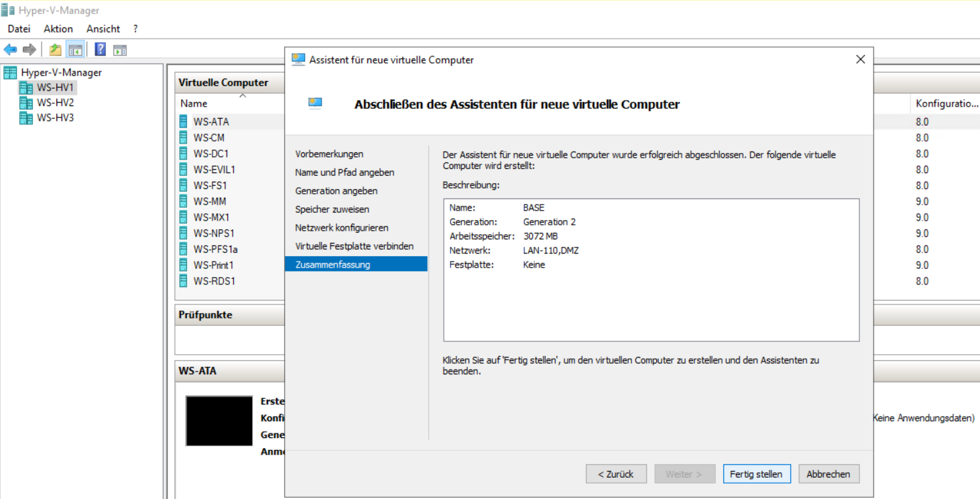Go to Virtuelle Festplatte verbinden step
Screen dimensions: 980x499
355,246
